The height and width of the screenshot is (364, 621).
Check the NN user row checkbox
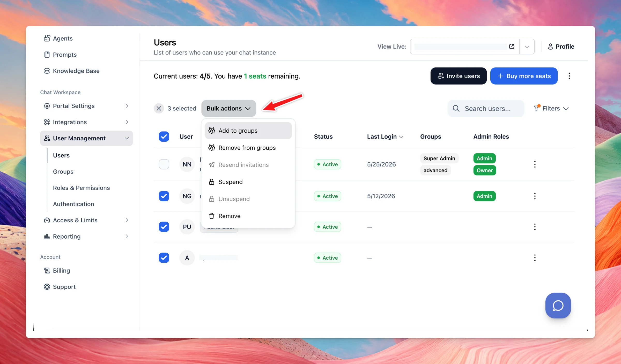point(164,164)
